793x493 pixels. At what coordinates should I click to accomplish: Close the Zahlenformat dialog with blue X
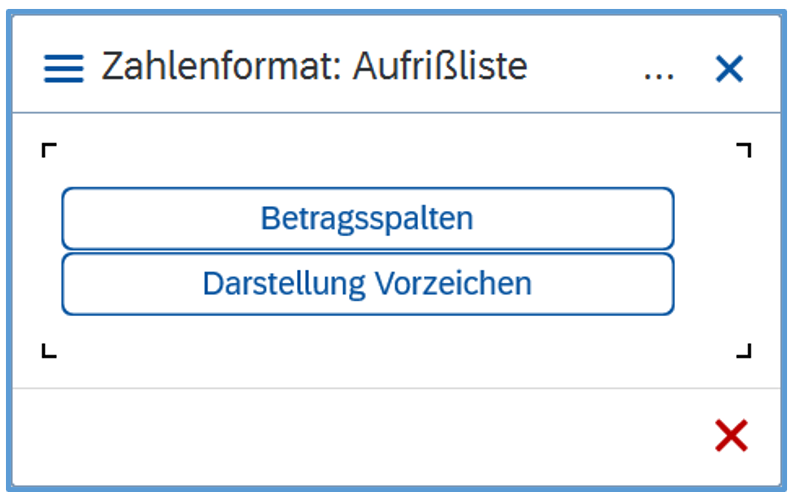click(x=729, y=69)
